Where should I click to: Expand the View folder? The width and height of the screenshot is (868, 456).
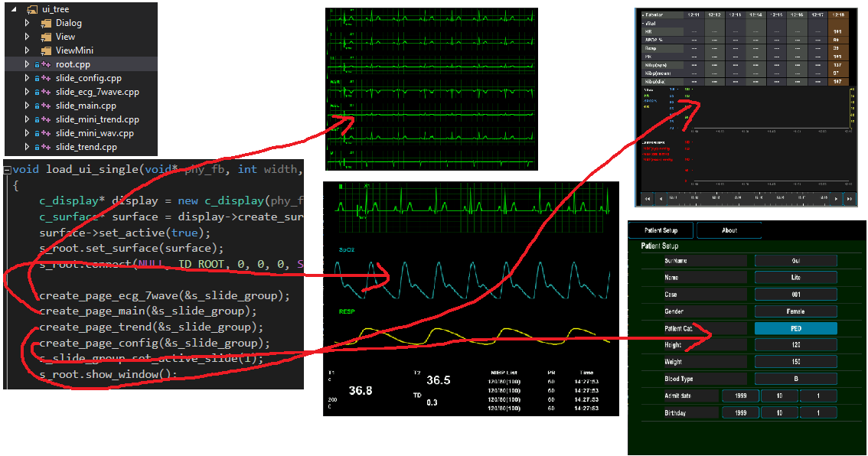click(27, 37)
